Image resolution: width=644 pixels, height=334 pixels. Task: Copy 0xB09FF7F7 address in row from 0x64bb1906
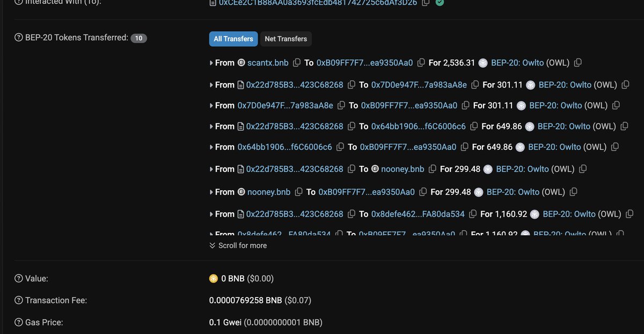(x=464, y=147)
